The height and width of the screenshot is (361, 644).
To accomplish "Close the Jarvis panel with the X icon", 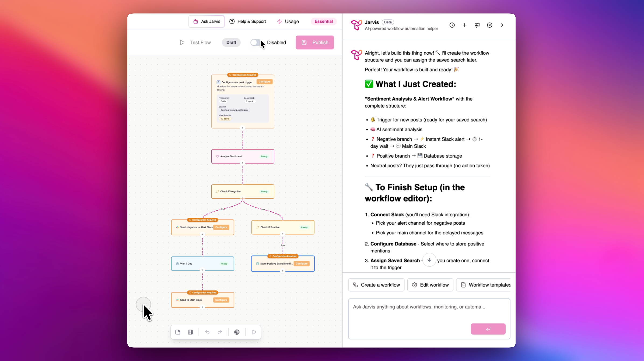I will tap(489, 25).
